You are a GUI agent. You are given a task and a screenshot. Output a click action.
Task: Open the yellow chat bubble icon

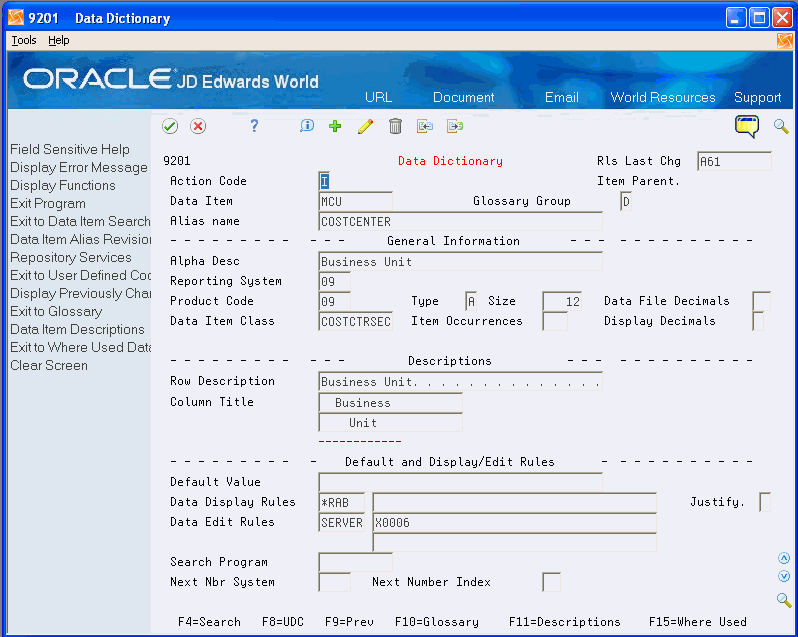point(747,126)
